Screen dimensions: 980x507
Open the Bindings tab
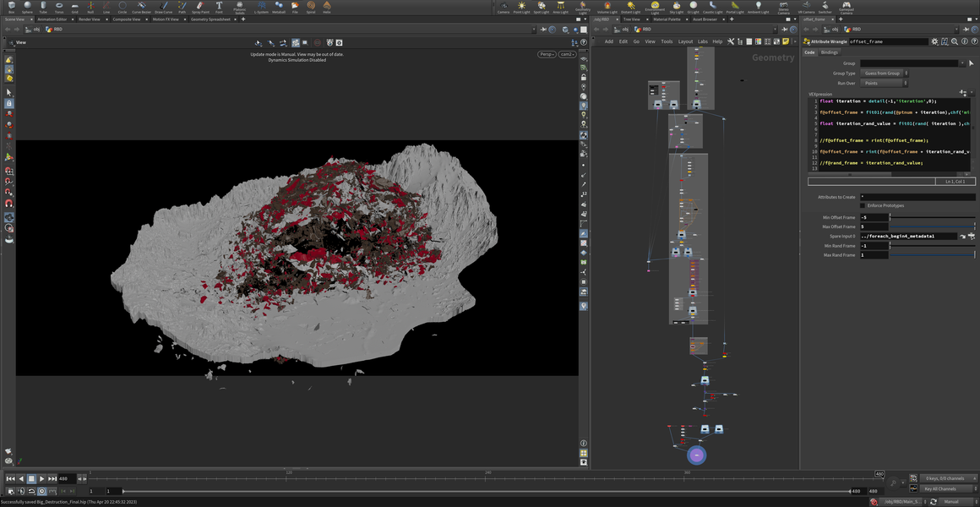coord(830,52)
